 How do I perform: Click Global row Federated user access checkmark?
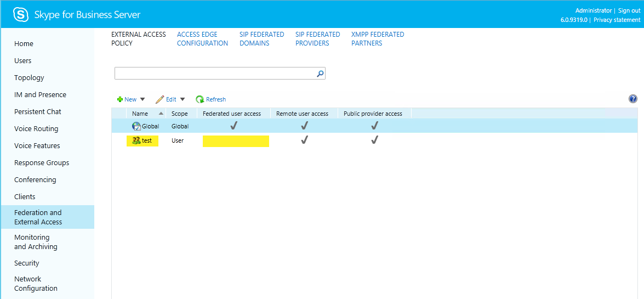[233, 126]
